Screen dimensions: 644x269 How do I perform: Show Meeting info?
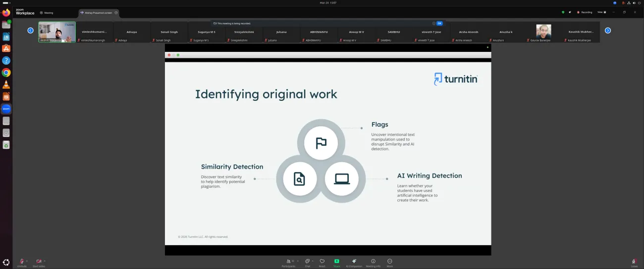373,262
